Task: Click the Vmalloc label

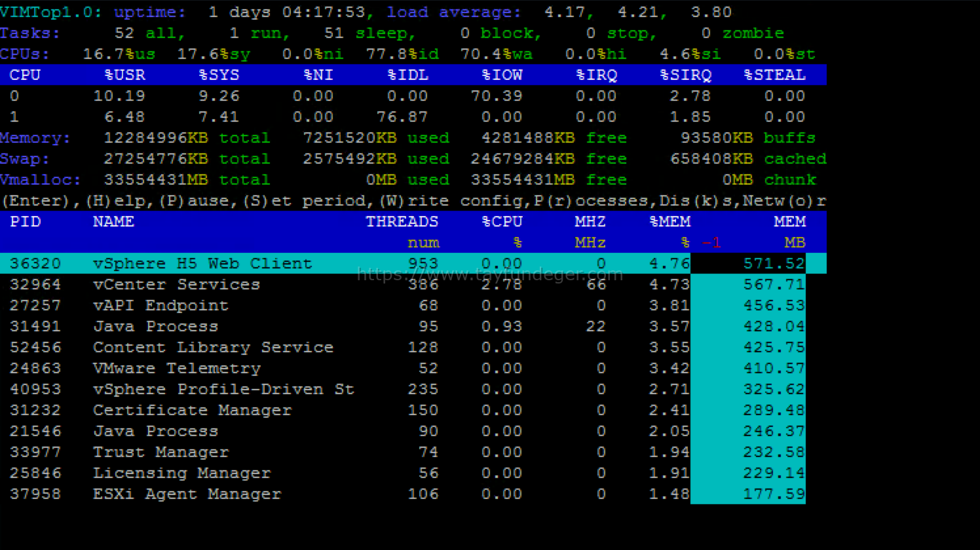Action: (x=41, y=180)
